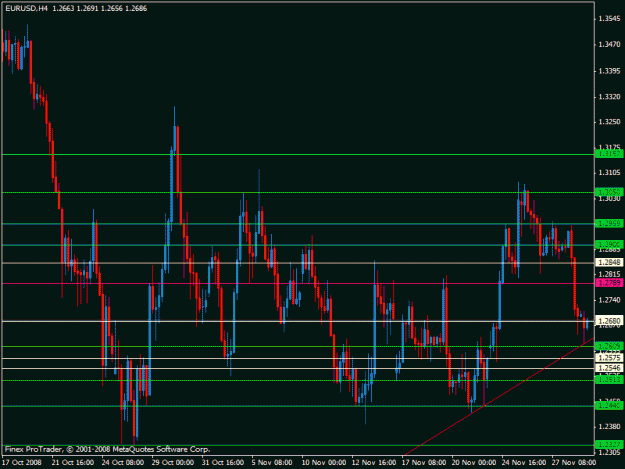The height and width of the screenshot is (469, 625).
Task: Click the 17 Oct 2008 date label
Action: pyautogui.click(x=22, y=463)
